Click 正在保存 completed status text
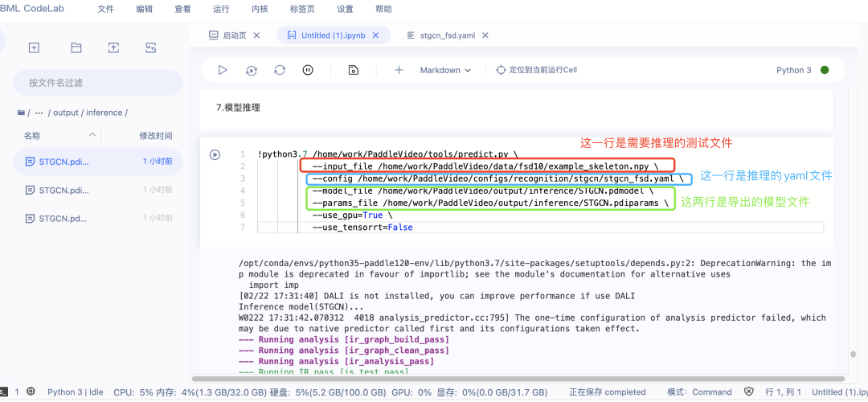The image size is (868, 402). click(608, 392)
